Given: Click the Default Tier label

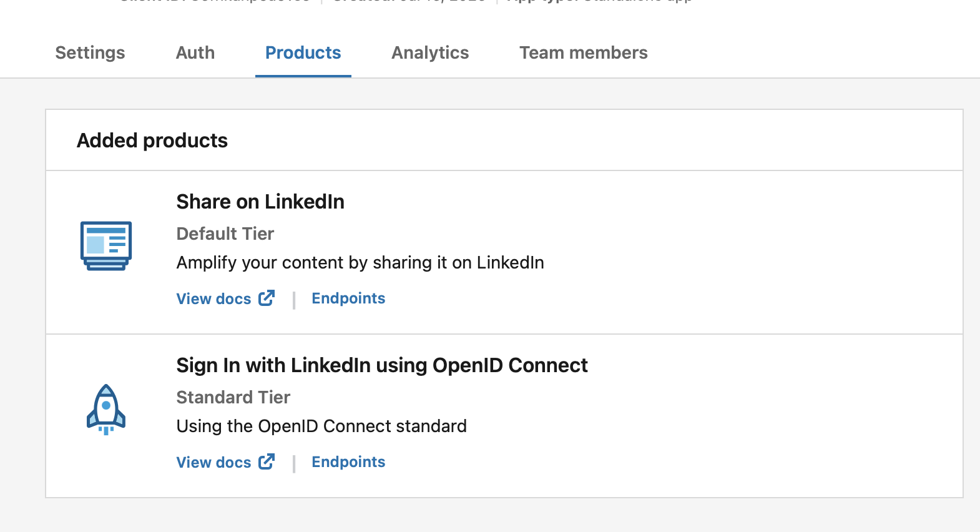Looking at the screenshot, I should (225, 234).
